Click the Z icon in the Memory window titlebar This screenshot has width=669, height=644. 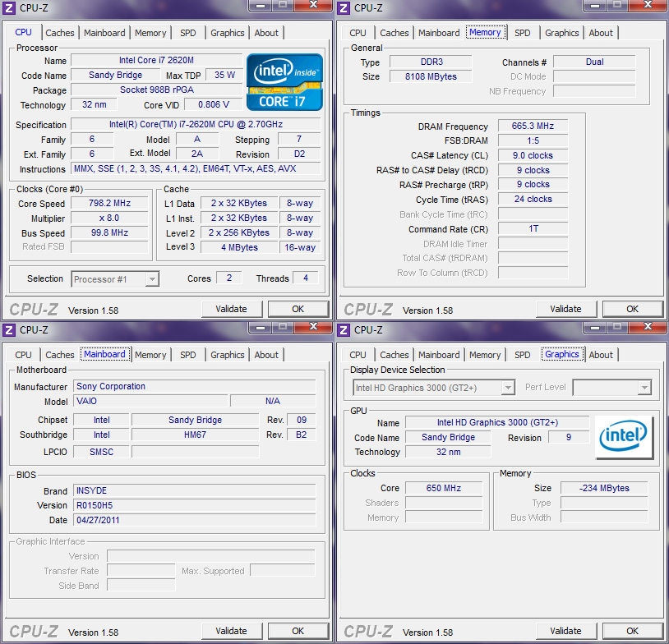point(343,7)
